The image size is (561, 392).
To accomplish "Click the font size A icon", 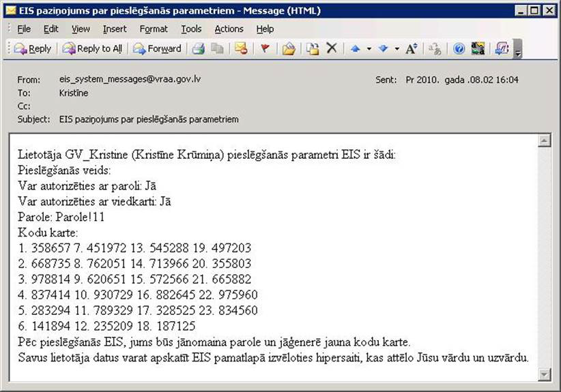I will click(411, 48).
